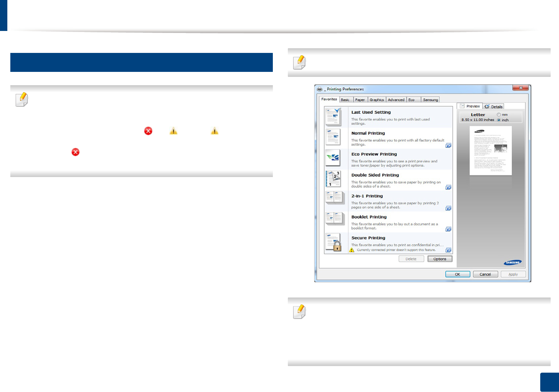The height and width of the screenshot is (392, 559).
Task: Click the 'Letter' paper size label
Action: 478,115
